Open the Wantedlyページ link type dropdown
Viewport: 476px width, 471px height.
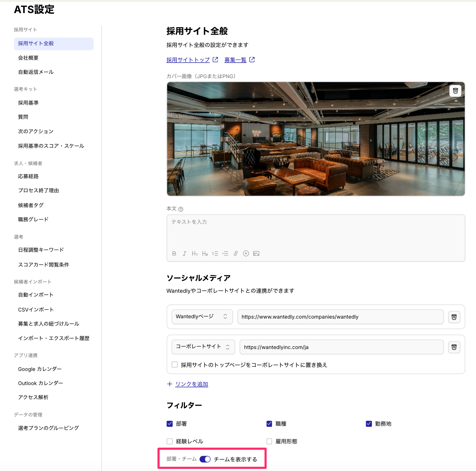tap(202, 317)
